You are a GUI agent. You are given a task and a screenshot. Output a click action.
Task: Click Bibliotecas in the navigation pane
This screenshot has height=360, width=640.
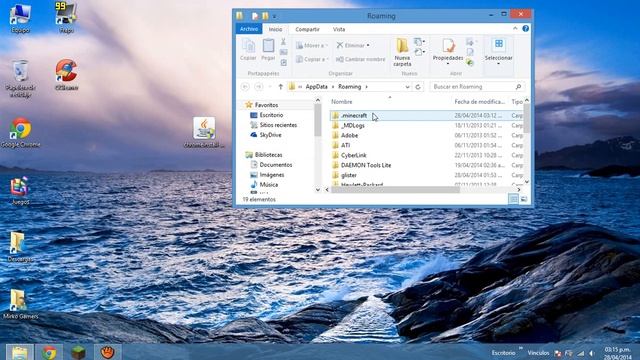[268, 155]
